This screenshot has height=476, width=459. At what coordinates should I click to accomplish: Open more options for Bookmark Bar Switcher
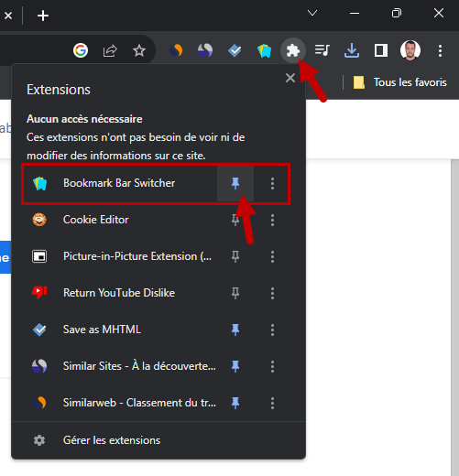click(x=272, y=183)
